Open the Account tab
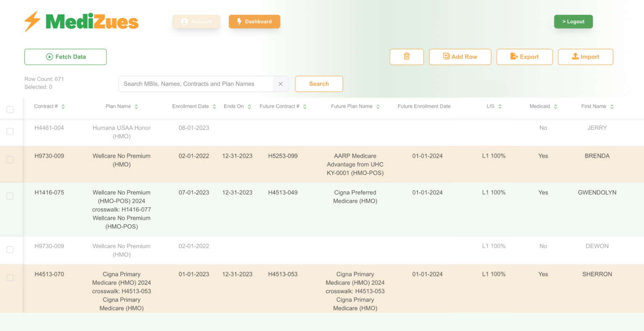 pos(196,22)
